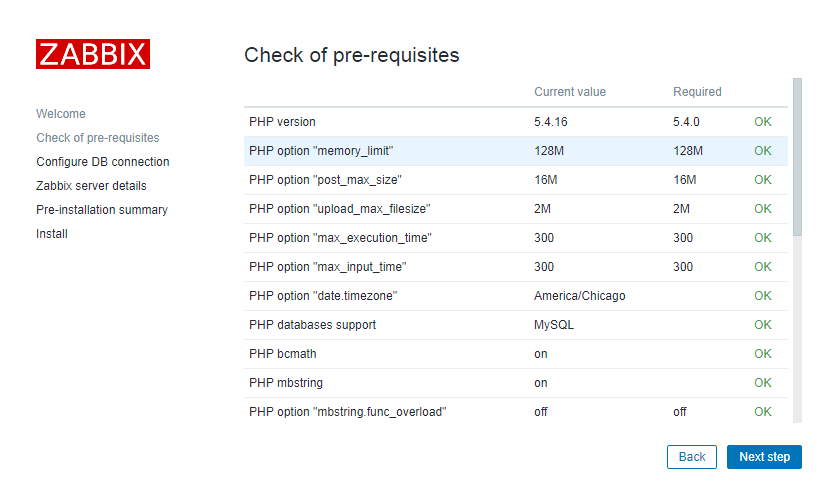The image size is (823, 498).
Task: Click PHP databases support row
Action: tap(312, 325)
